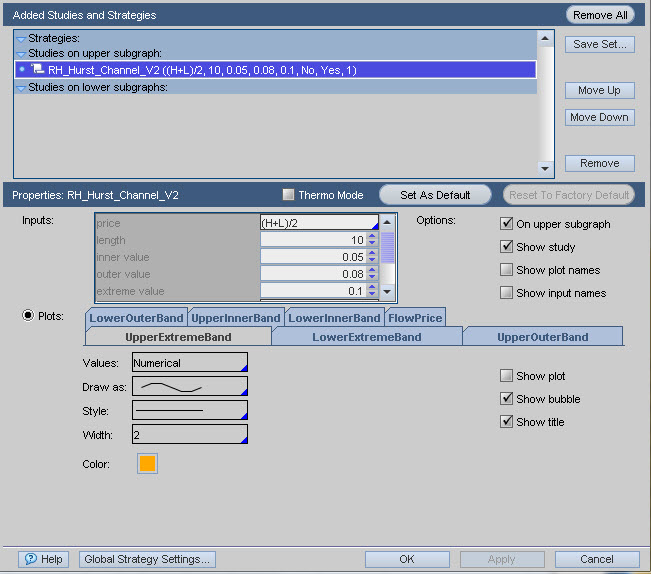Collapse Studies on upper subgraph section
Screen dimensions: 651x574
tap(21, 54)
